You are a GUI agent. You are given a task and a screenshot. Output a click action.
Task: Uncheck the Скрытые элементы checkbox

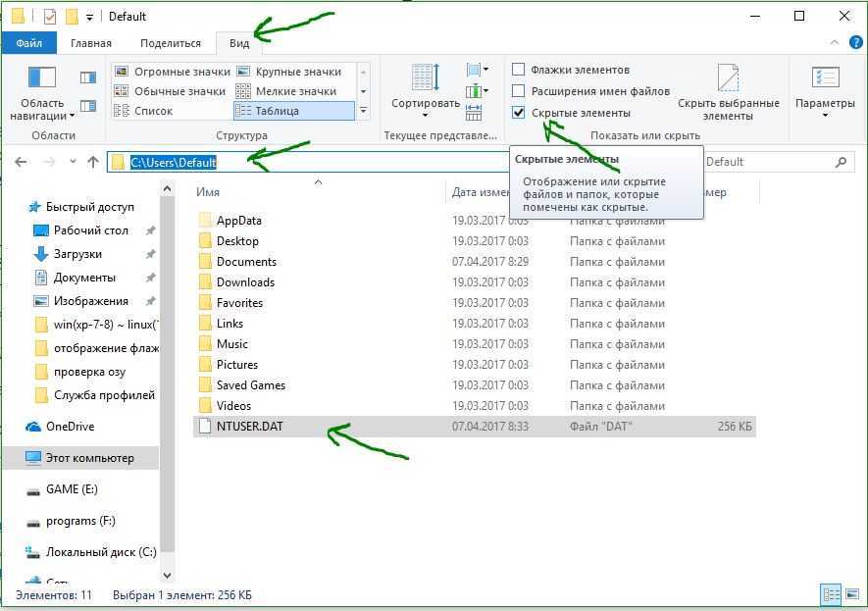519,113
